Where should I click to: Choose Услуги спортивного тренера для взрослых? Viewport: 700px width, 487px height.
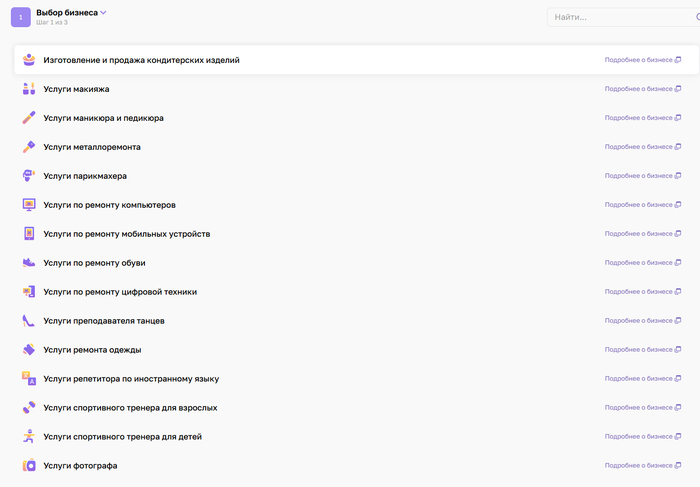(x=130, y=408)
